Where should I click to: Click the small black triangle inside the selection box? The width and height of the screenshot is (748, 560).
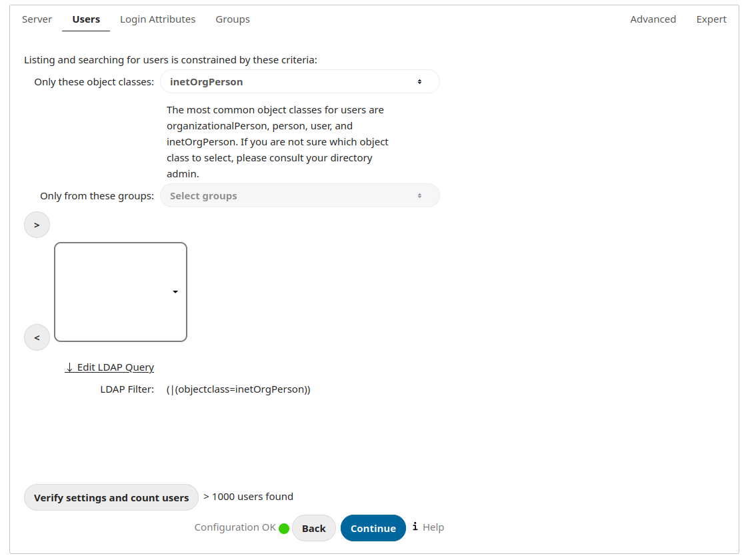[x=175, y=291]
